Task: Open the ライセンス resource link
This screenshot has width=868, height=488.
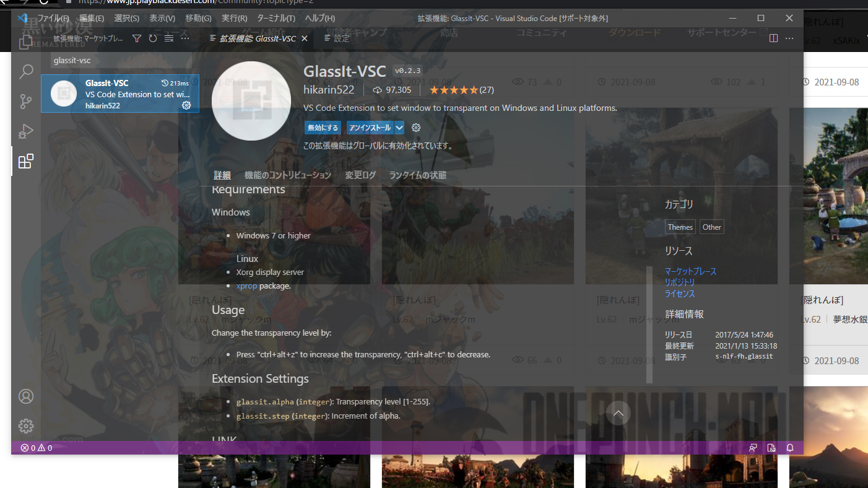Action: (680, 294)
